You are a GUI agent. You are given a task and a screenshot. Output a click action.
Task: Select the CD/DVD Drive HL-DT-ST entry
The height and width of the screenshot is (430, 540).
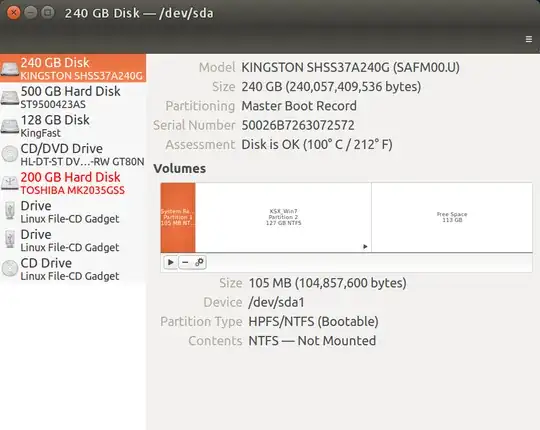(x=73, y=154)
